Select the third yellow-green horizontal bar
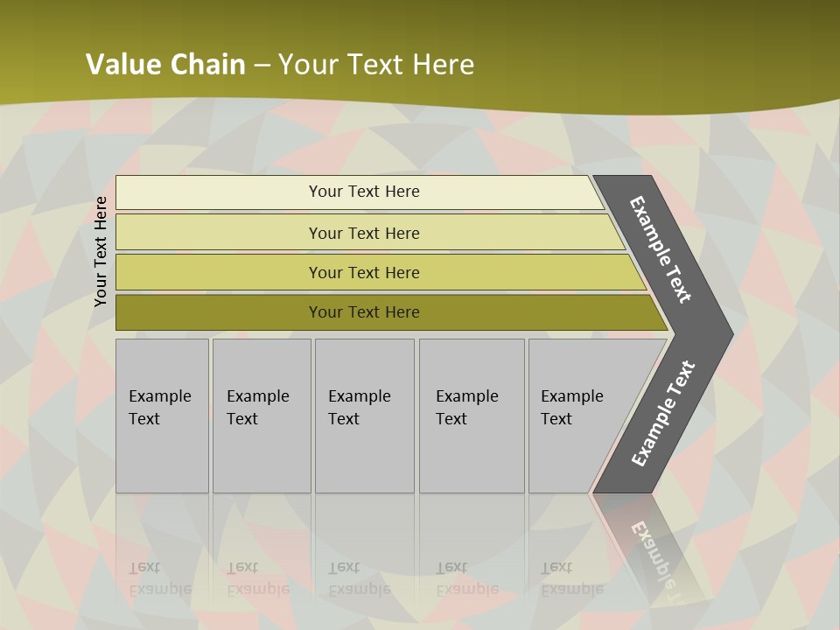Viewport: 840px width, 630px height. click(x=363, y=272)
